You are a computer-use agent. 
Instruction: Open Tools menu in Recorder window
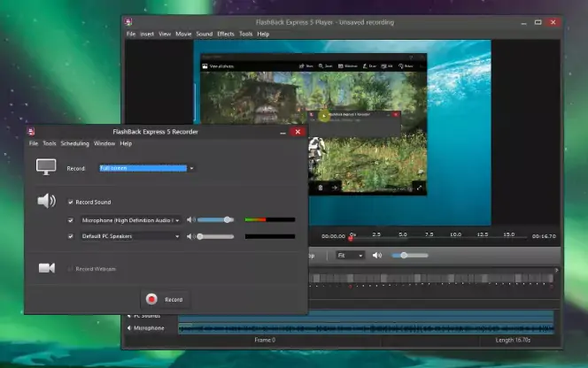pos(49,143)
